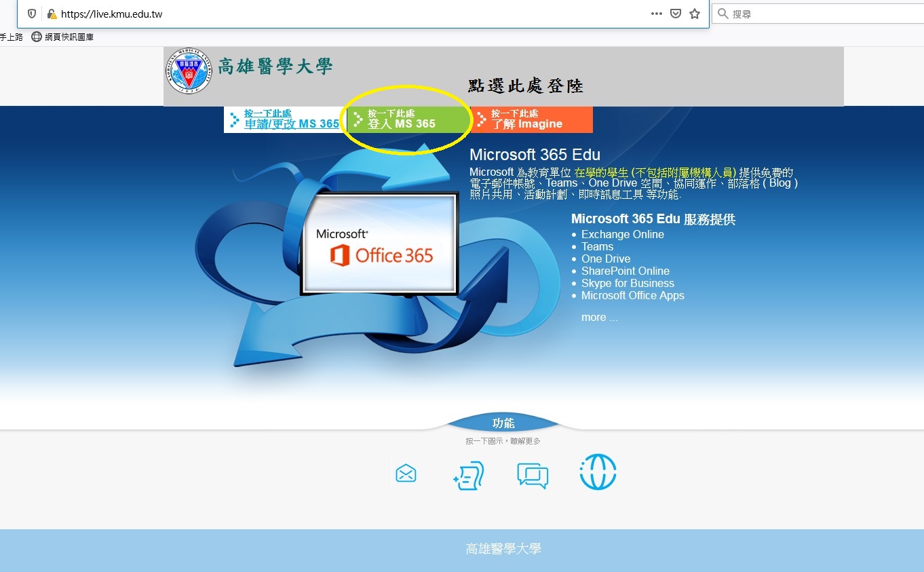
Task: Click the Pocket save icon
Action: 676,14
